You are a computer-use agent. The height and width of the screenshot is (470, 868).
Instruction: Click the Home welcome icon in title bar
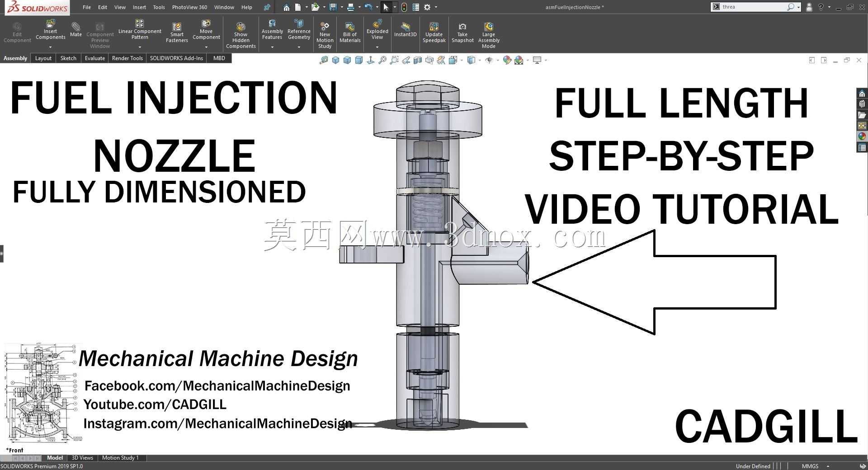[x=286, y=7]
